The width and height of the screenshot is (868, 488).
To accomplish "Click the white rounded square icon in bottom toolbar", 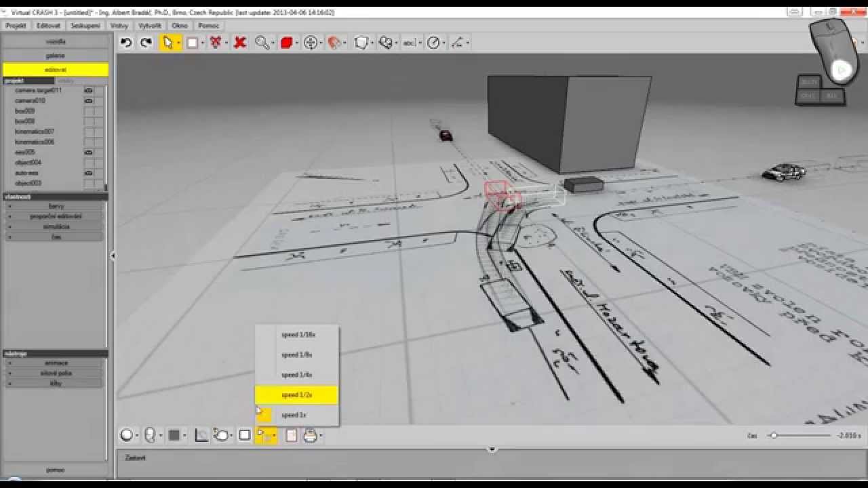I will point(245,435).
